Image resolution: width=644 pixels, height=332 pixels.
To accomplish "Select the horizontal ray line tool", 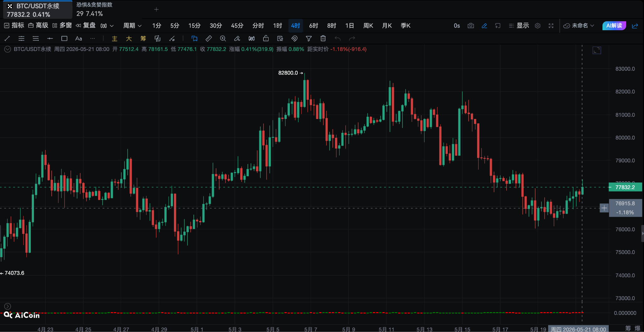I will tap(50, 38).
